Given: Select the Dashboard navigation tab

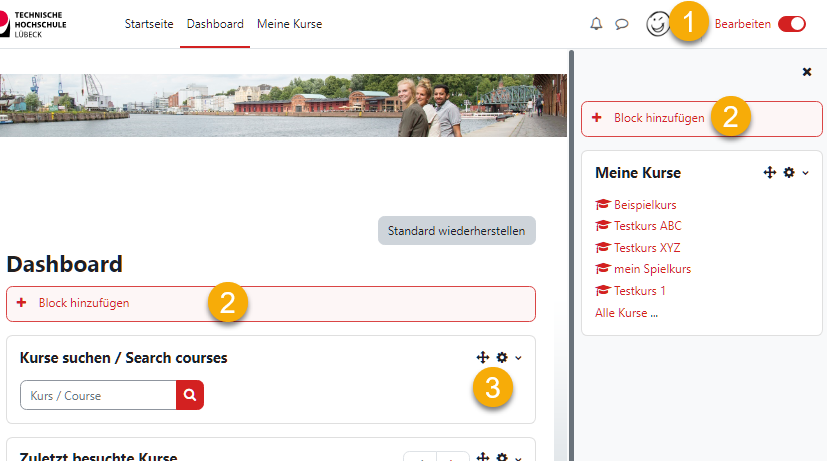Looking at the screenshot, I should (x=215, y=24).
